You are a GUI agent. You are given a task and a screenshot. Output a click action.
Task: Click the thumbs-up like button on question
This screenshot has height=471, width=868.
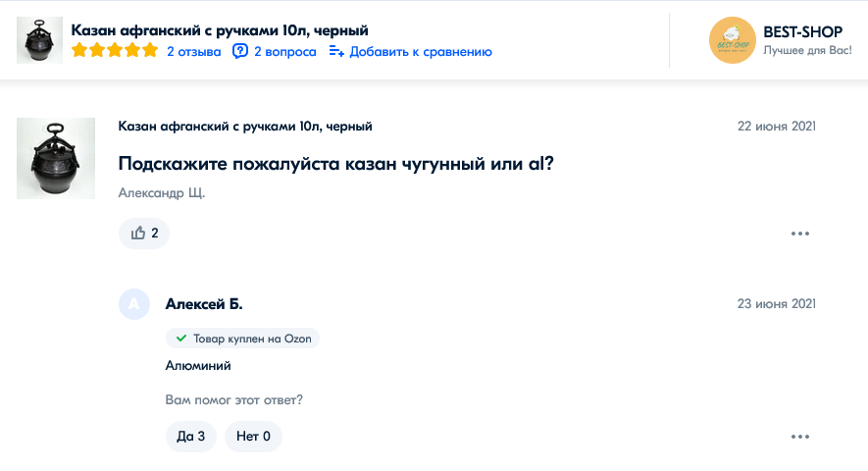coord(143,234)
